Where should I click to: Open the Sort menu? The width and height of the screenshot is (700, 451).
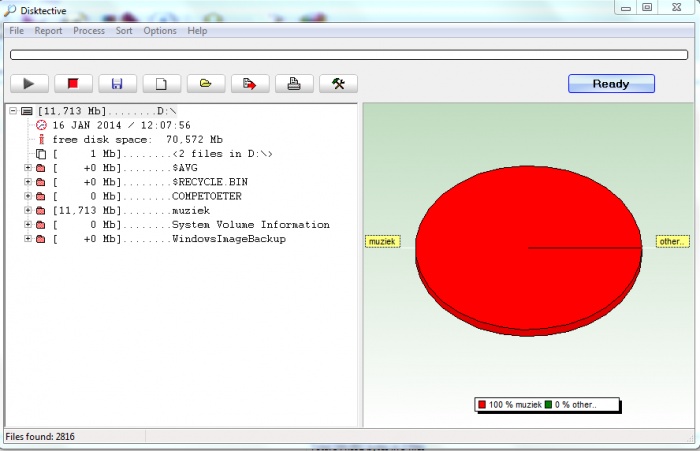[124, 31]
